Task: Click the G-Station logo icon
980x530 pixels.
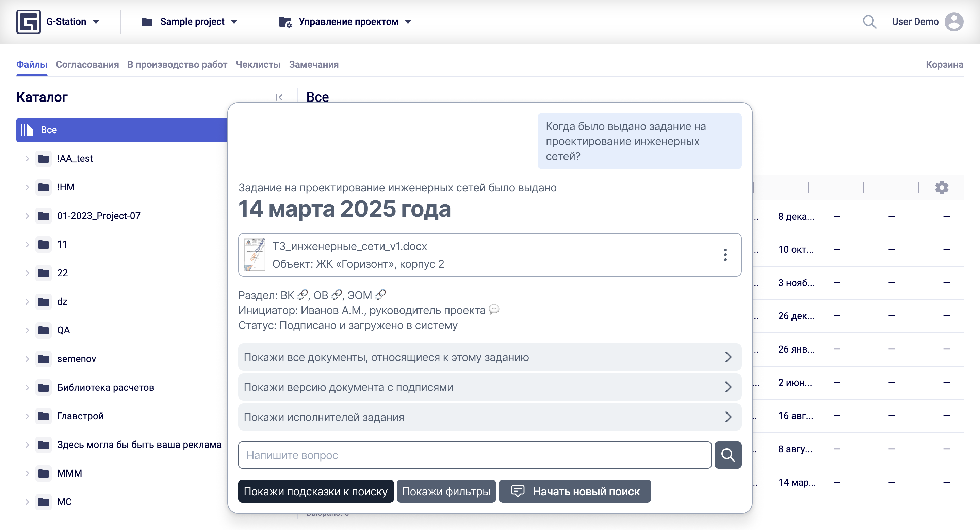Action: pyautogui.click(x=28, y=22)
